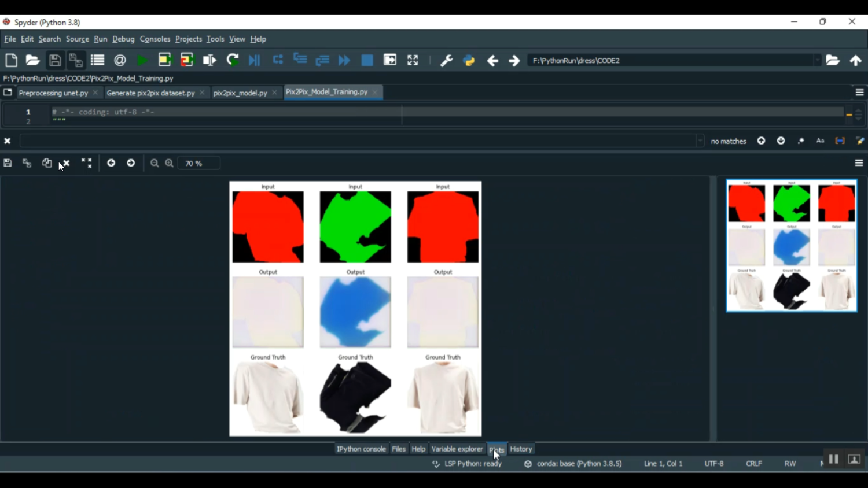Toggle whole-word matching in the find bar
Screen dimensions: 868x488
click(x=839, y=141)
